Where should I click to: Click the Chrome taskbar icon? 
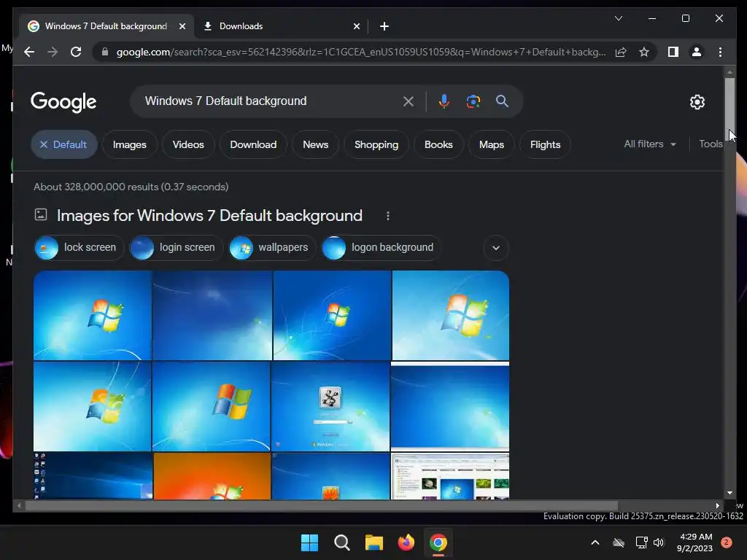pyautogui.click(x=438, y=542)
